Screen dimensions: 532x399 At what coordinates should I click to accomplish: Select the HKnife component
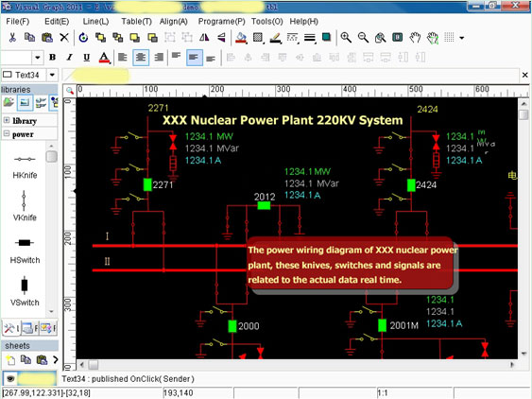tap(25, 167)
